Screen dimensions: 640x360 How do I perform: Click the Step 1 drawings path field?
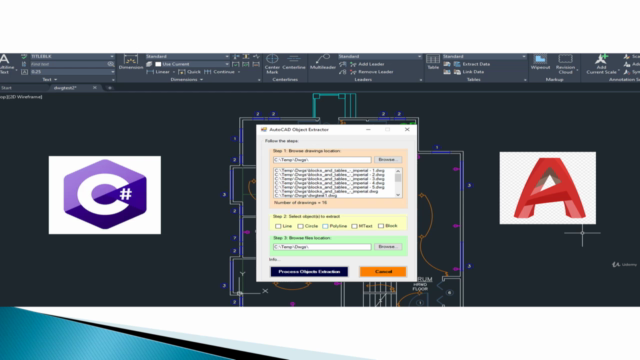pyautogui.click(x=322, y=160)
